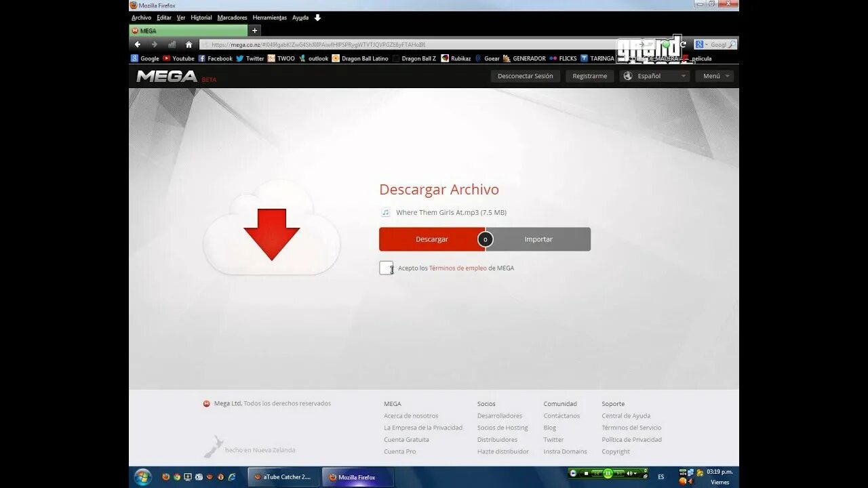Viewport: 868px width, 488px height.
Task: Open the Acerca de nosotros footer link
Action: 411,416
